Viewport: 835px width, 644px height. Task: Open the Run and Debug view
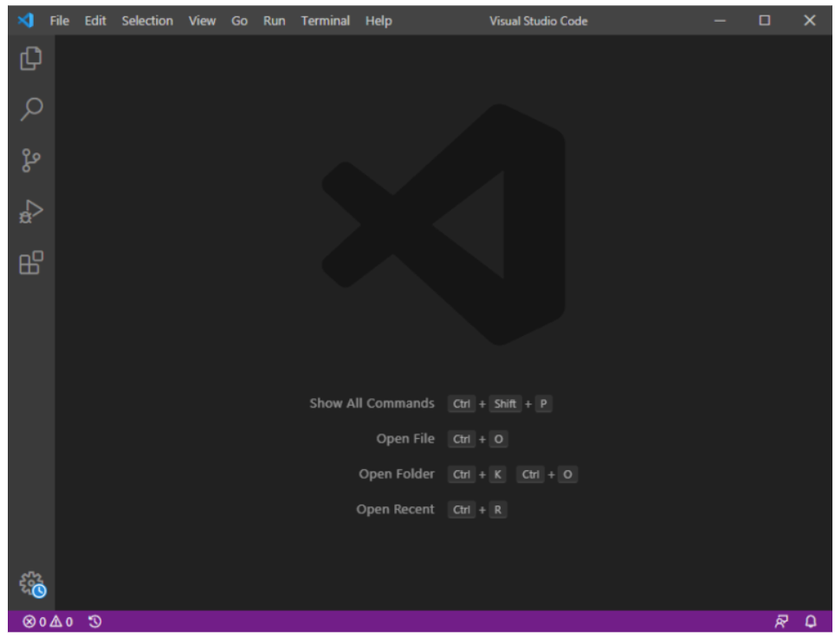[x=31, y=211]
